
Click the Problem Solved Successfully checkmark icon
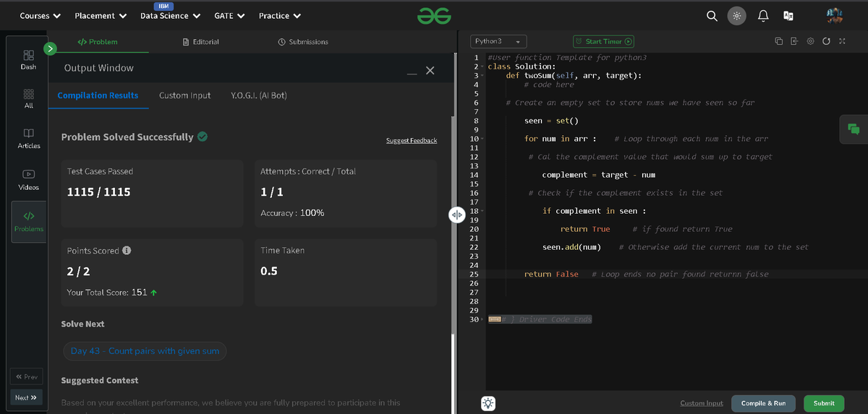203,137
